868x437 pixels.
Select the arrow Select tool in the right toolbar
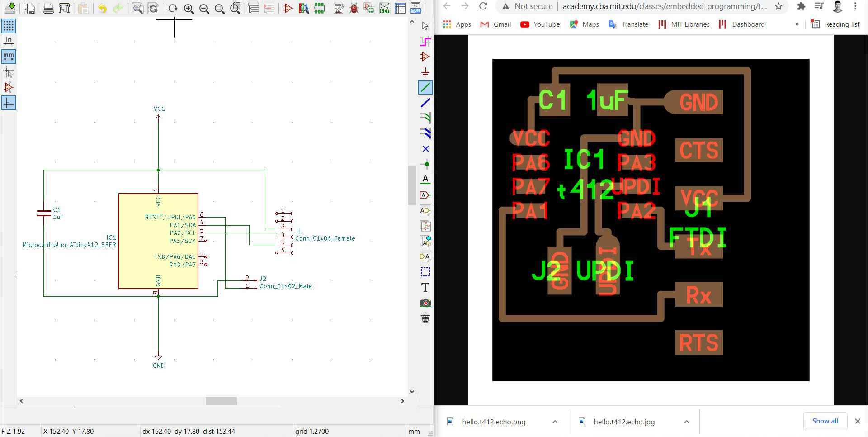[x=425, y=26]
